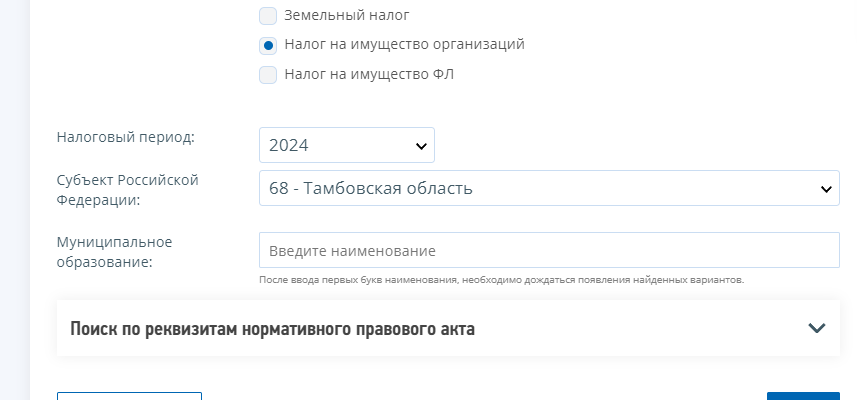Click the 2024 value in the year selector

click(289, 145)
